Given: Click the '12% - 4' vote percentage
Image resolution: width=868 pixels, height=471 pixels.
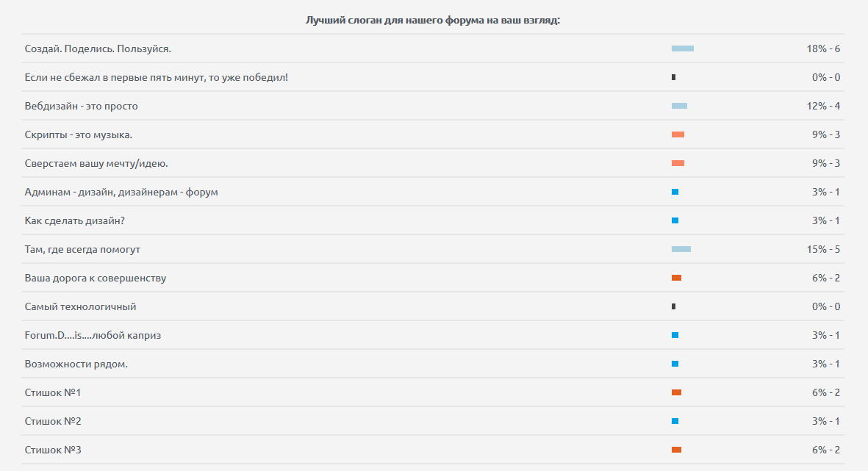Looking at the screenshot, I should [x=823, y=106].
